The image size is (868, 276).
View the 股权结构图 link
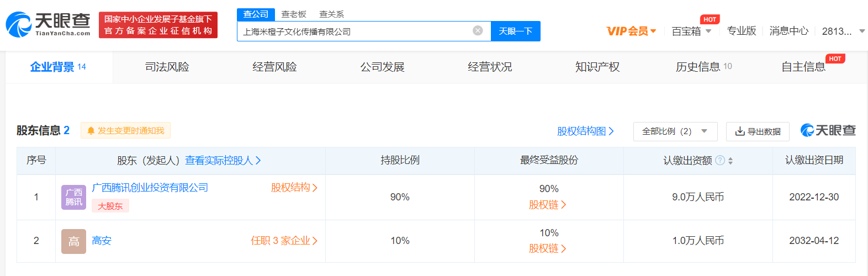click(585, 131)
